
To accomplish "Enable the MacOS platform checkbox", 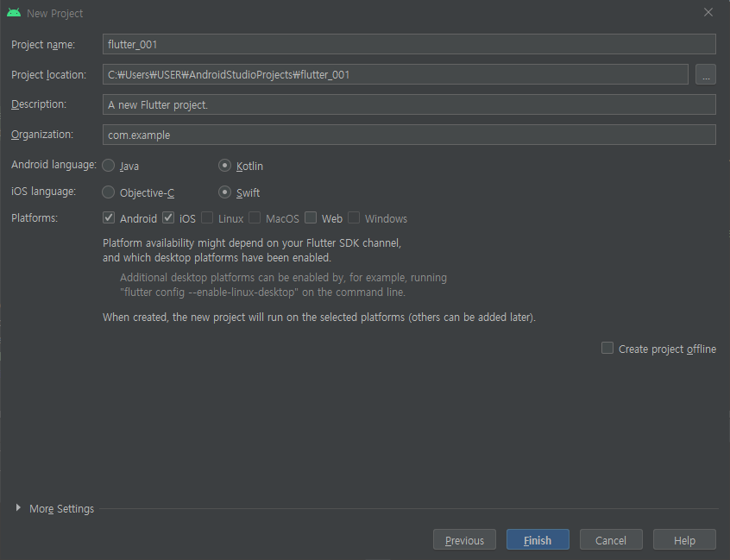I will tap(255, 217).
